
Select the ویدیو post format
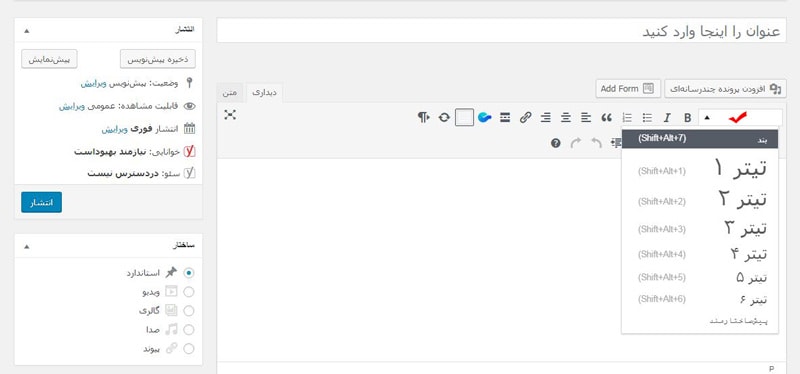pyautogui.click(x=189, y=292)
